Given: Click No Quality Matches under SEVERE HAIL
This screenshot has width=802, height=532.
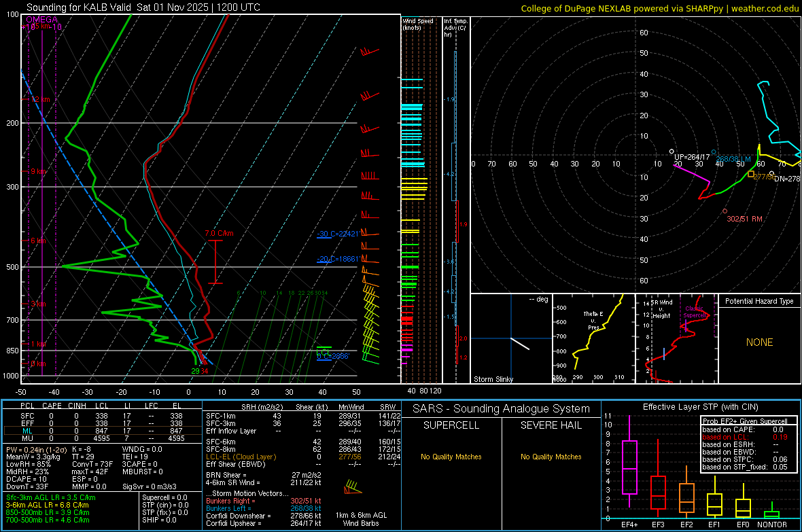Looking at the screenshot, I should click(x=551, y=457).
